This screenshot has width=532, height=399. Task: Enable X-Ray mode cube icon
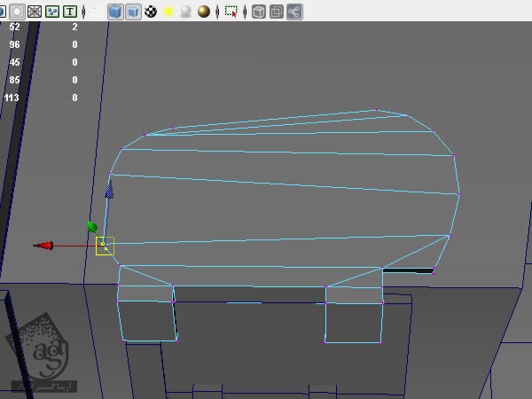pos(258,12)
